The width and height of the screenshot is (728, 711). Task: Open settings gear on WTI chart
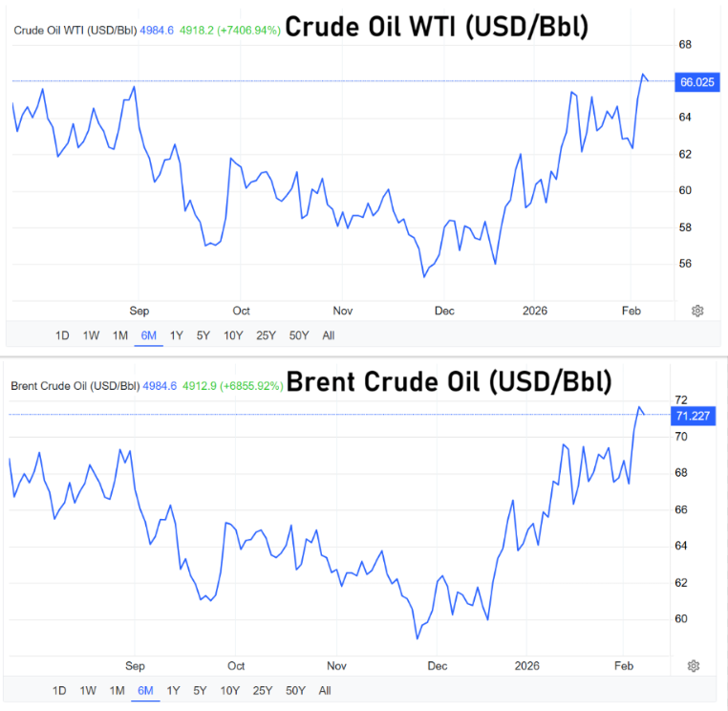coord(697,311)
